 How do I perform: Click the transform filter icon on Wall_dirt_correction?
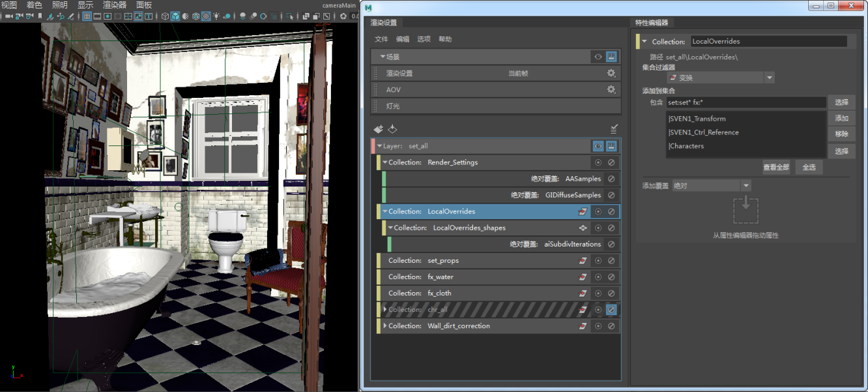pos(583,326)
